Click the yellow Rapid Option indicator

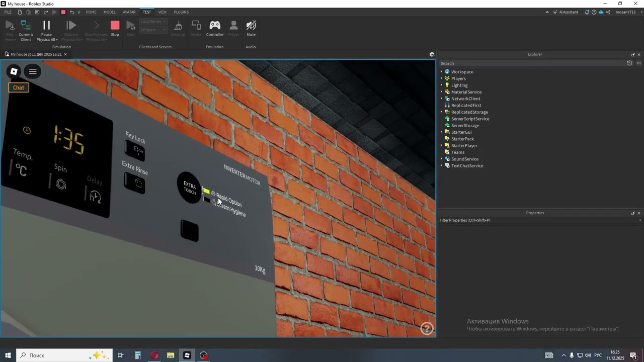coord(206,191)
